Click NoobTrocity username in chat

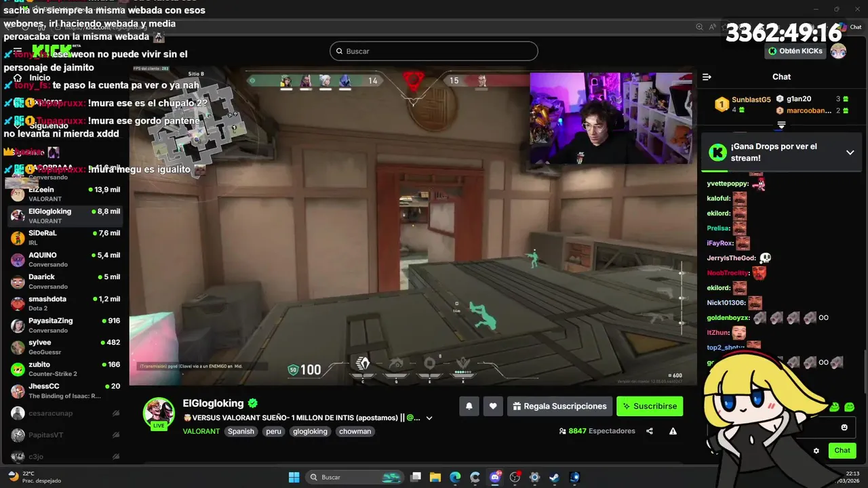[728, 272]
